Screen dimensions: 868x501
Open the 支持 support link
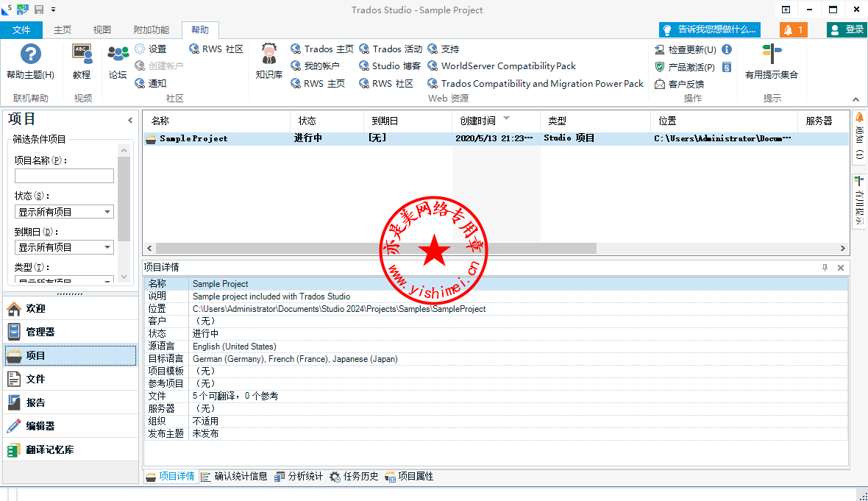[x=444, y=49]
